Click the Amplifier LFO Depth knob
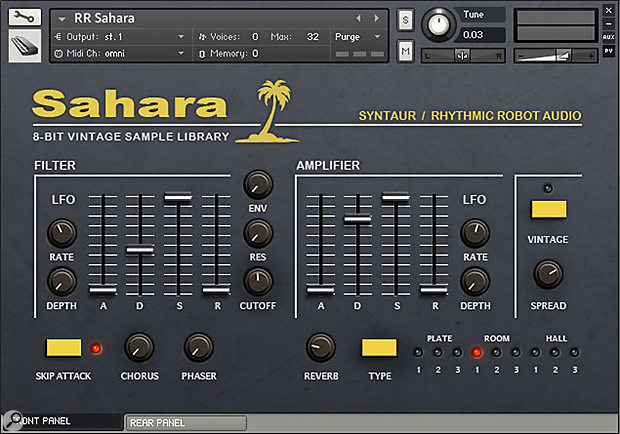Screen dimensions: 620x434 475,282
